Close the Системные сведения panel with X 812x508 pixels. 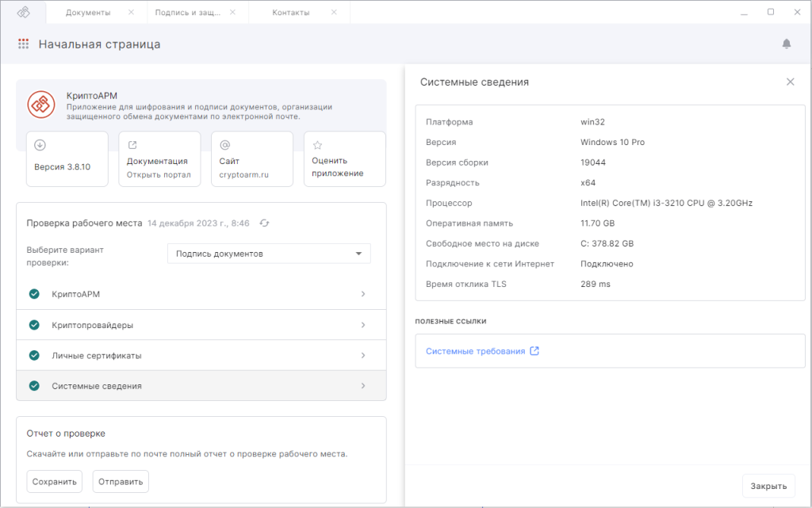point(791,82)
